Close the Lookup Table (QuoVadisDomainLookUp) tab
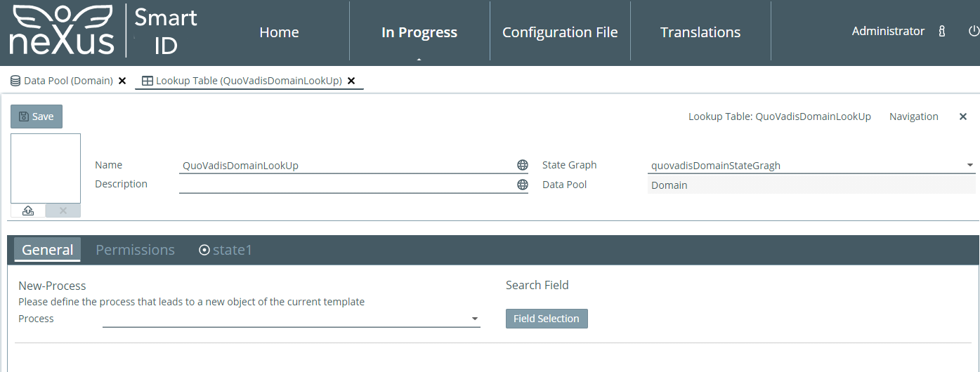This screenshot has width=980, height=372. pyautogui.click(x=351, y=81)
